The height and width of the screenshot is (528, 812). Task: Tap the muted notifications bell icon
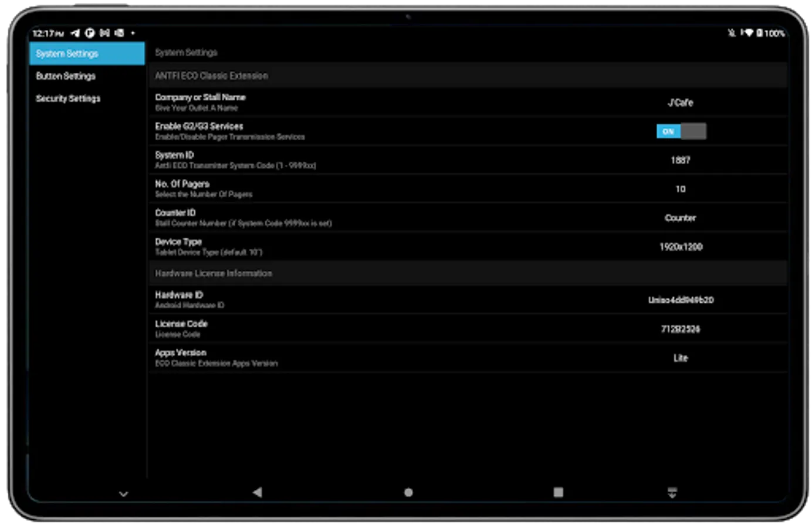click(x=732, y=33)
